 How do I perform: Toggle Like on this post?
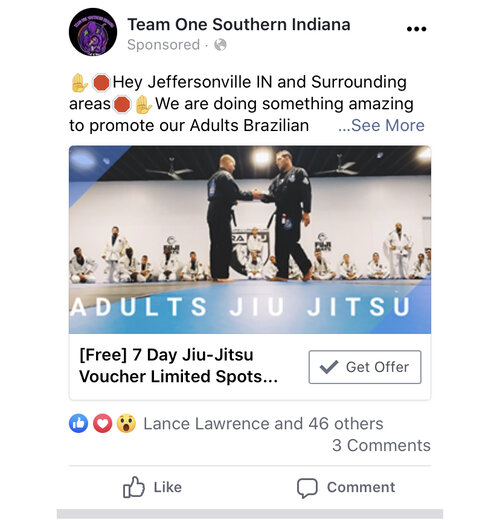point(152,487)
